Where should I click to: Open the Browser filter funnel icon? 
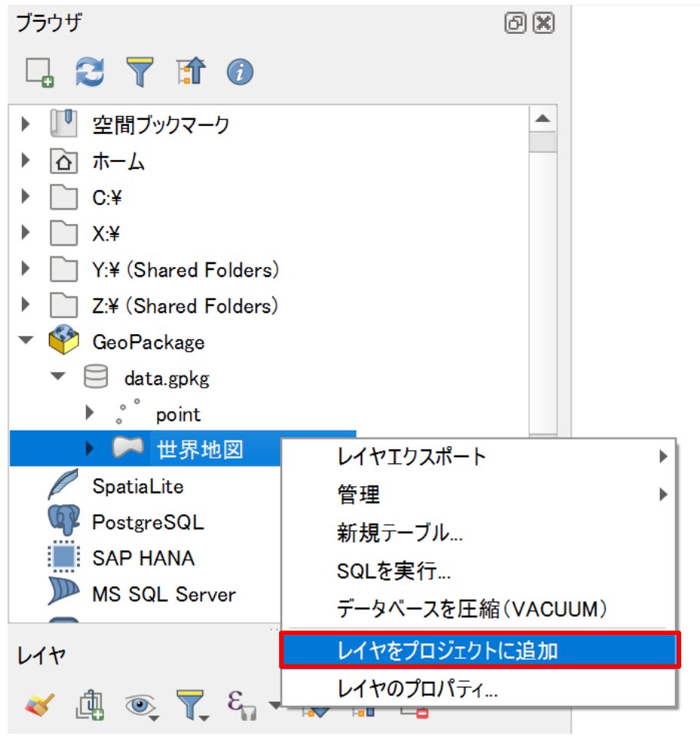(x=140, y=72)
